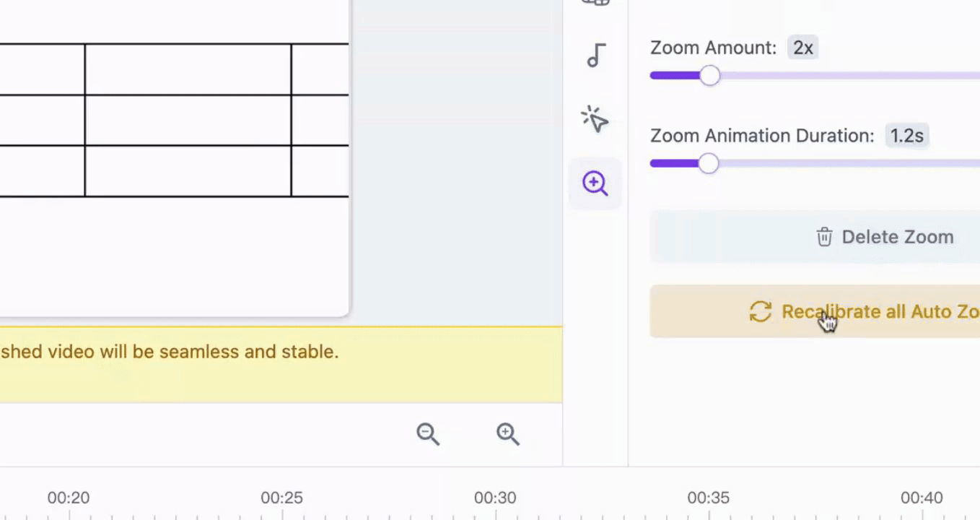980x520 pixels.
Task: Zoom out the timeline with minus magnifier
Action: pyautogui.click(x=428, y=434)
